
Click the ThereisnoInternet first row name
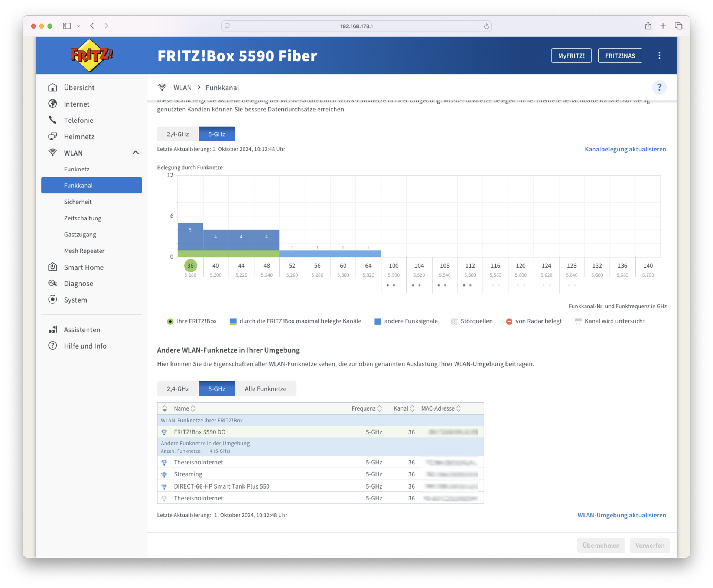[x=198, y=462]
